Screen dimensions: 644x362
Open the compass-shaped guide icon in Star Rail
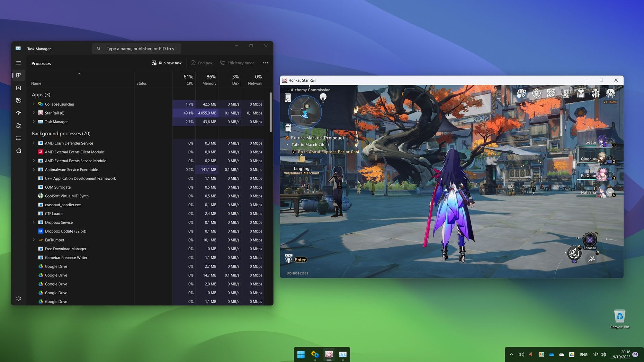click(x=536, y=93)
